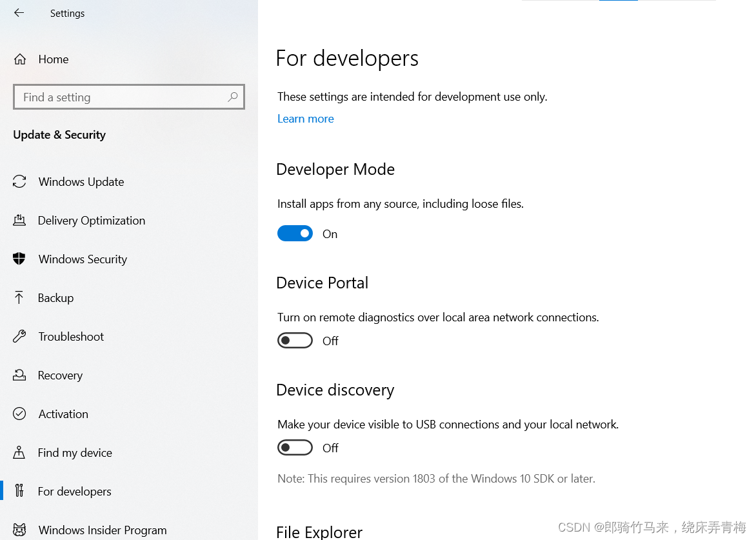Open the Windows Insider Program icon
Image resolution: width=756 pixels, height=540 pixels.
[x=19, y=530]
